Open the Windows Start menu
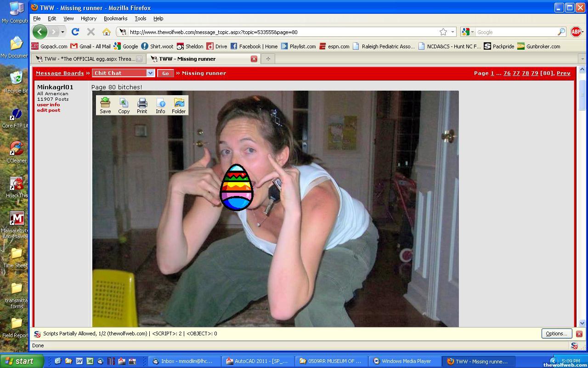This screenshot has height=368, width=588. coord(22,361)
